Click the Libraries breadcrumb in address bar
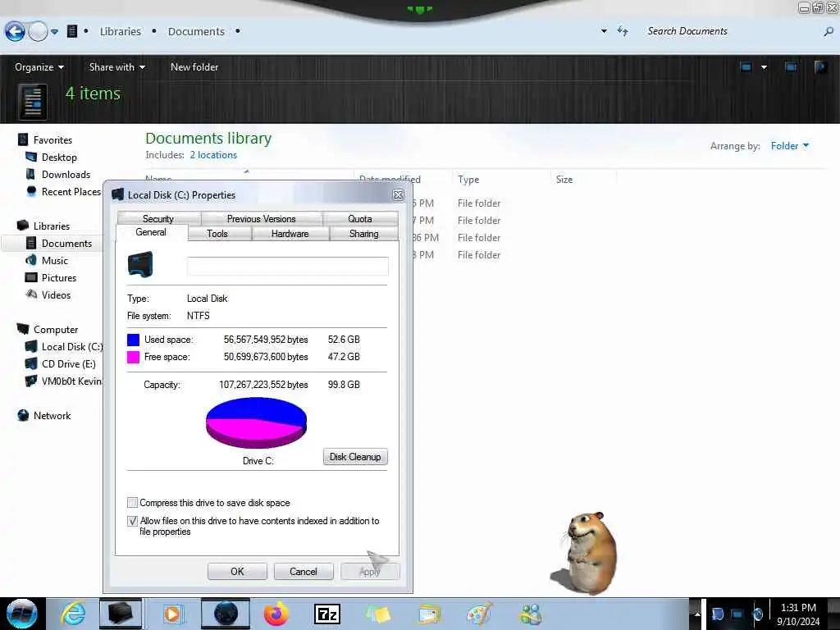The height and width of the screenshot is (630, 840). [x=121, y=32]
